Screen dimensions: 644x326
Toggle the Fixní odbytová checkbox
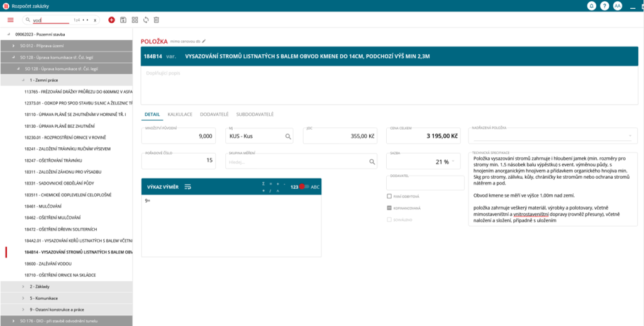pyautogui.click(x=389, y=196)
